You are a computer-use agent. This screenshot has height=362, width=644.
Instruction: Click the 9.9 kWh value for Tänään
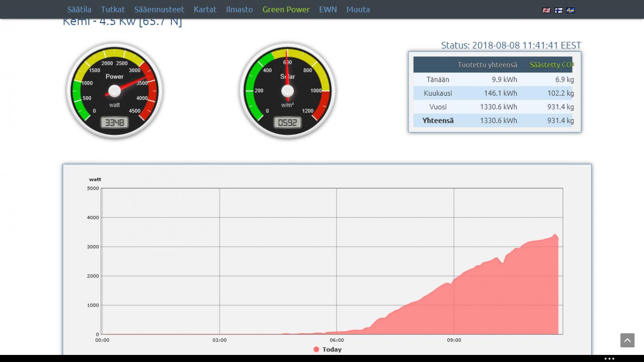[505, 80]
